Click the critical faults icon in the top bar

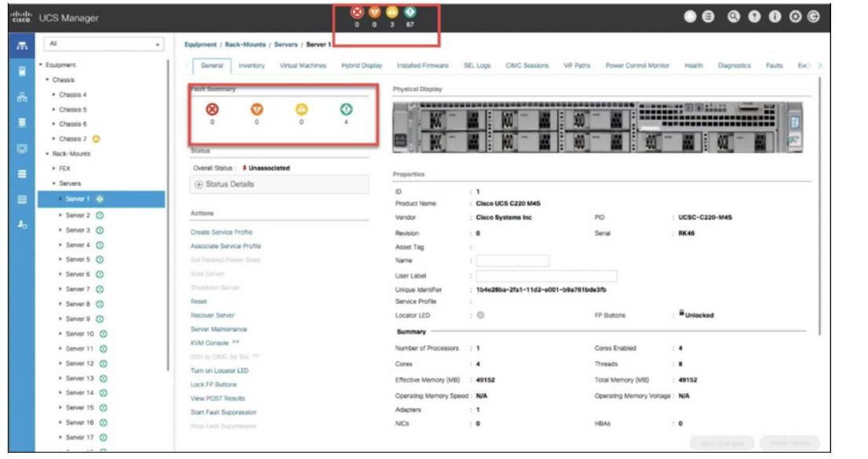pos(358,12)
